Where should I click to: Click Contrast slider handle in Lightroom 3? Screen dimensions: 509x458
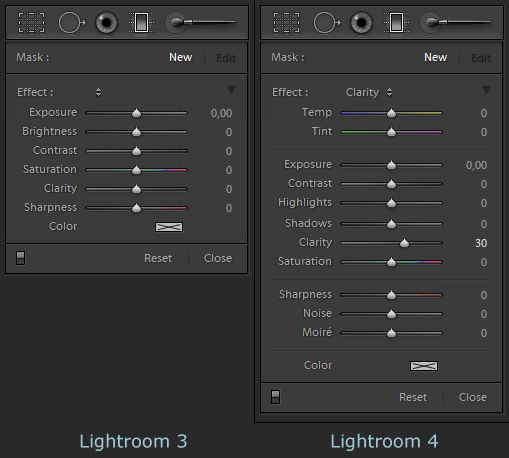coord(136,151)
